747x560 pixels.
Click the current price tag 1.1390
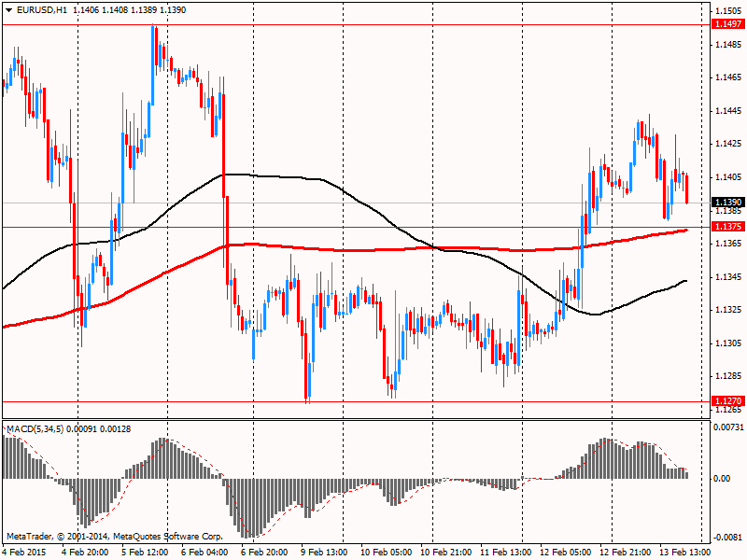click(728, 203)
